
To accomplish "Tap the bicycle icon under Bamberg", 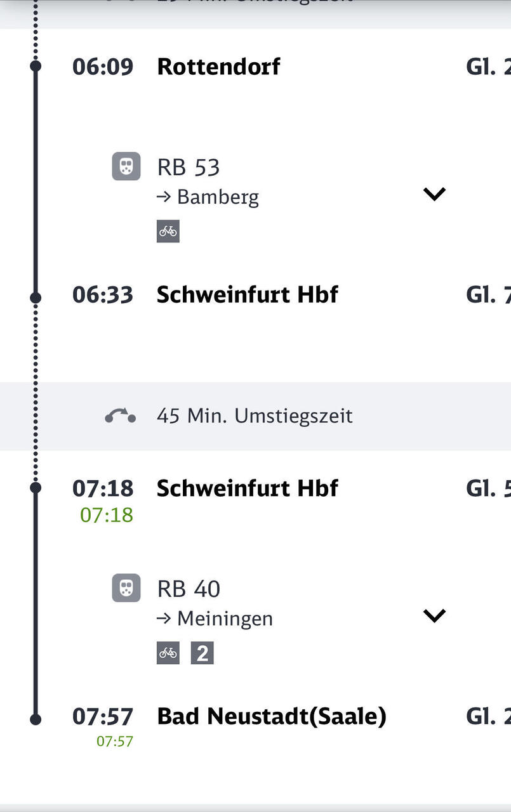I will 168,232.
